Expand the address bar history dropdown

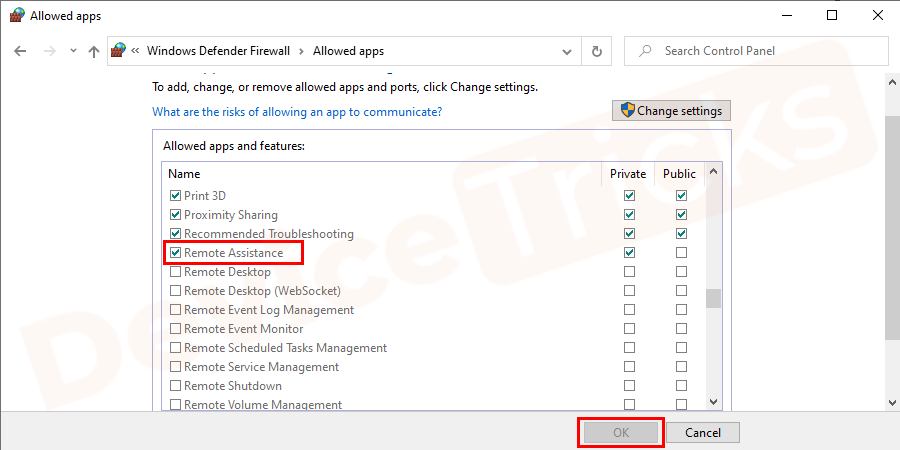point(567,52)
